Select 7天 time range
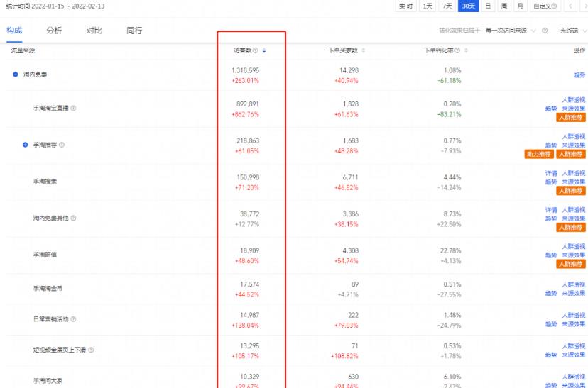The width and height of the screenshot is (588, 388). coord(447,6)
